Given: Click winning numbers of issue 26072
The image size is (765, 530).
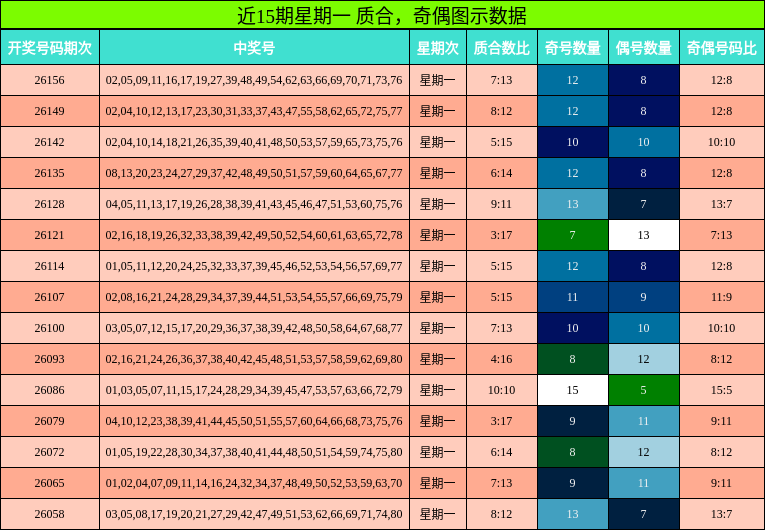Looking at the screenshot, I should click(x=254, y=452).
